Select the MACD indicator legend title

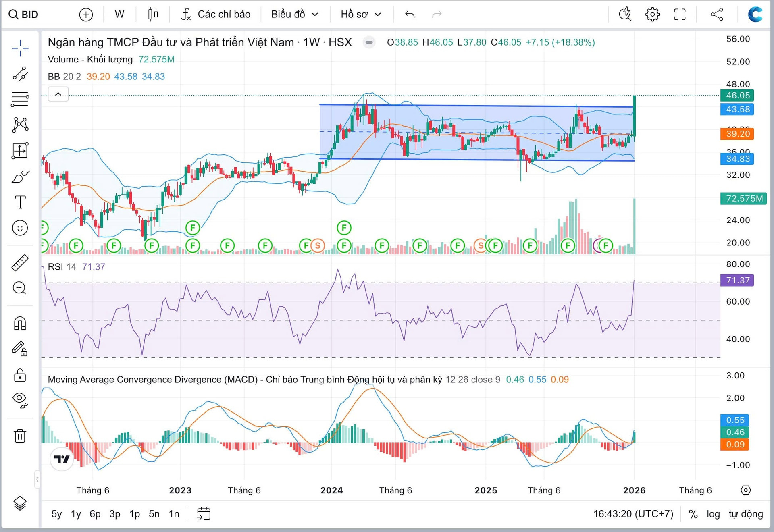tap(245, 380)
